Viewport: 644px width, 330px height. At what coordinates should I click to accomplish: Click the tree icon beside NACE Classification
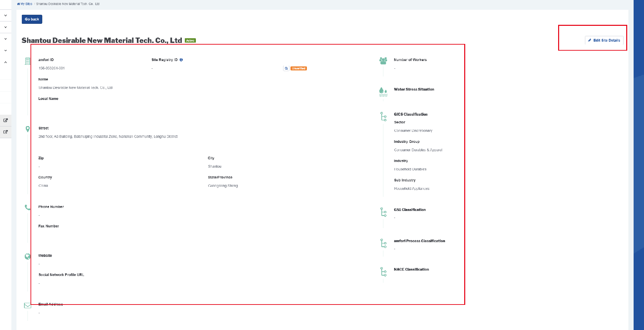[x=383, y=272]
